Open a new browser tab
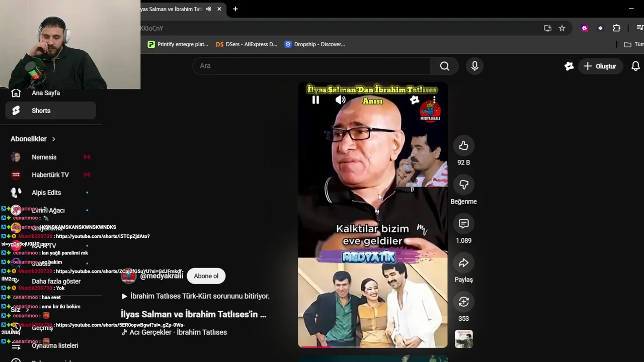 coord(235,9)
